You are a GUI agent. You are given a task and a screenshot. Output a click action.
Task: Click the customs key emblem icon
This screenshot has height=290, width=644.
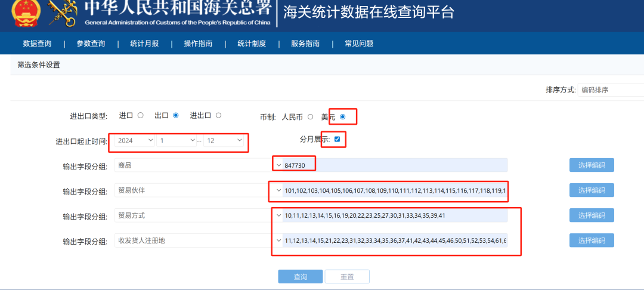click(62, 13)
